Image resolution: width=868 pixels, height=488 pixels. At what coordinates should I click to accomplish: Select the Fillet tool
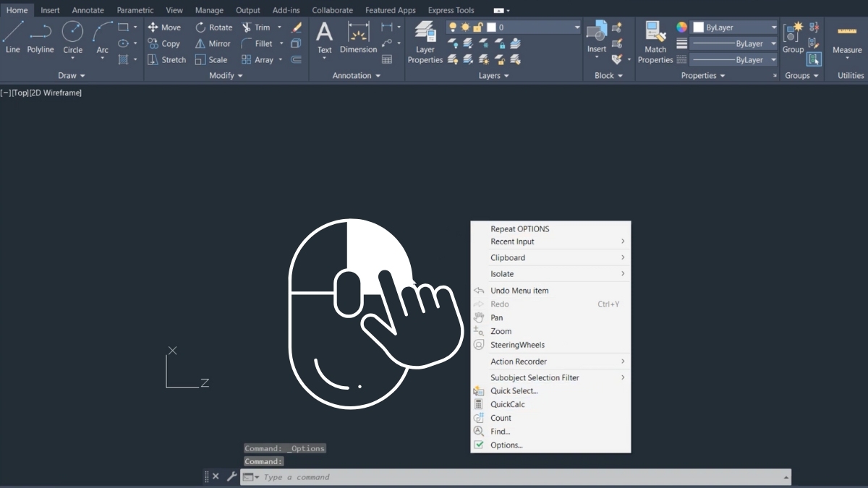(257, 43)
